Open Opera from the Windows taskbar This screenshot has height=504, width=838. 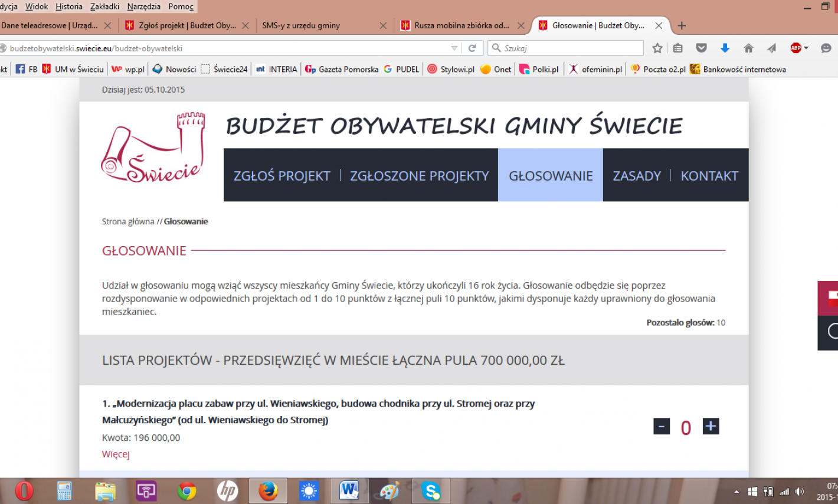coord(24,491)
